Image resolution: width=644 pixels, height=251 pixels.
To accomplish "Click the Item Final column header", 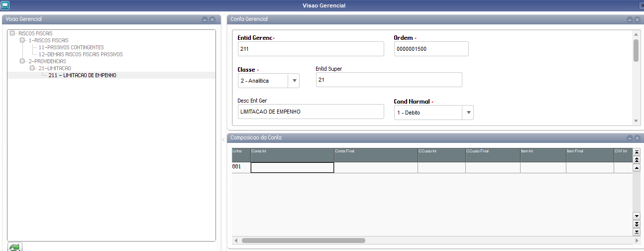I will pos(590,155).
